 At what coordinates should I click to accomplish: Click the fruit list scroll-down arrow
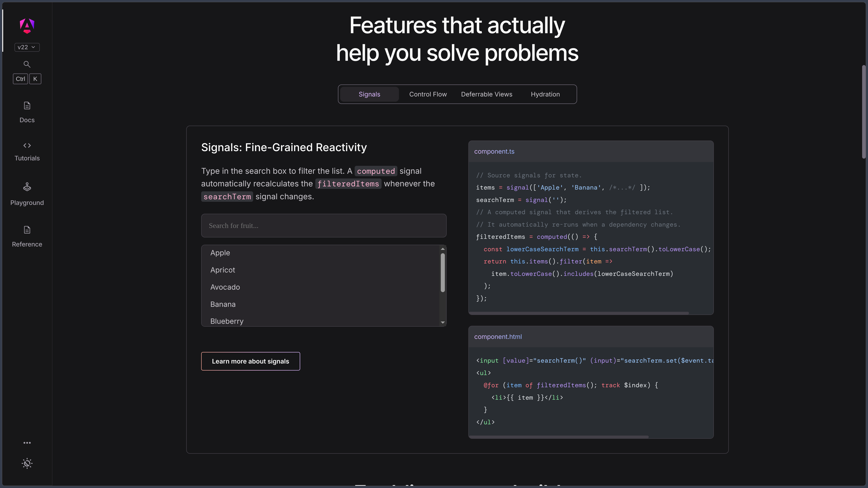pos(443,323)
